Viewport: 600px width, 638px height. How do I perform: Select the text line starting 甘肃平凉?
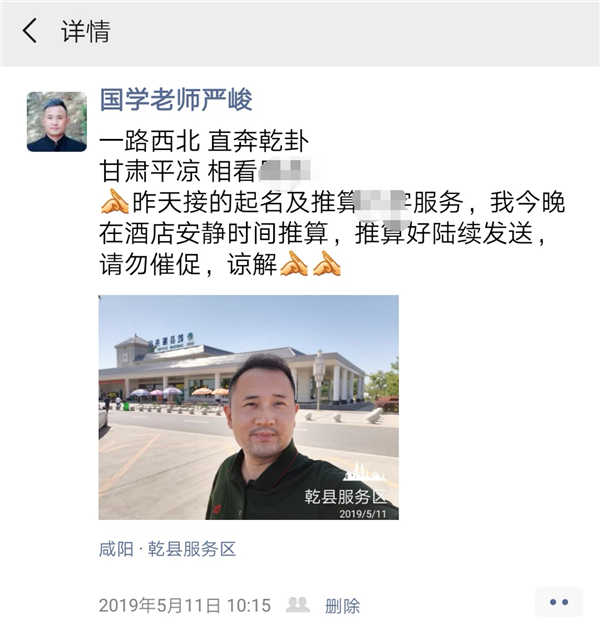(x=205, y=171)
